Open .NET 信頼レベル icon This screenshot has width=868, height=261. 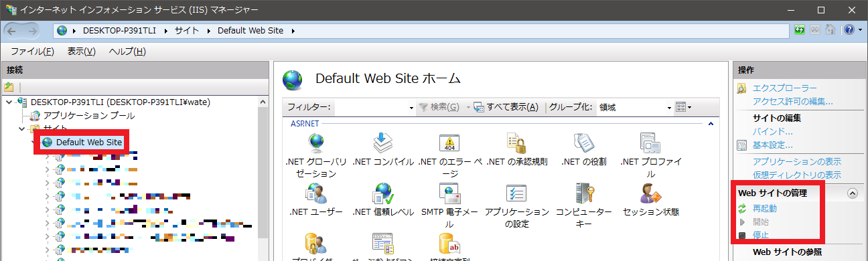[x=382, y=193]
